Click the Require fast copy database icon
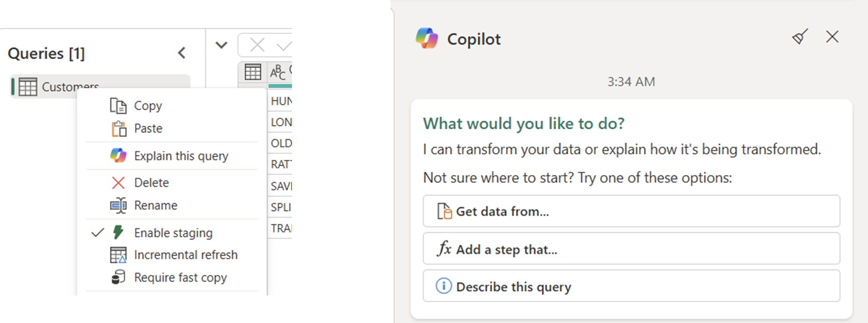This screenshot has height=323, width=868. pos(119,277)
